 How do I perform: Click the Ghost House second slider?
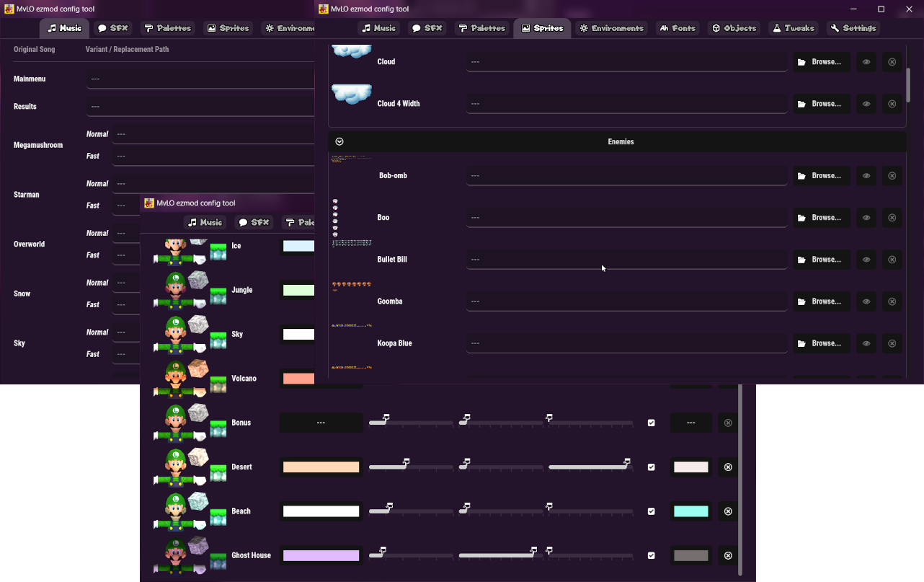point(501,554)
